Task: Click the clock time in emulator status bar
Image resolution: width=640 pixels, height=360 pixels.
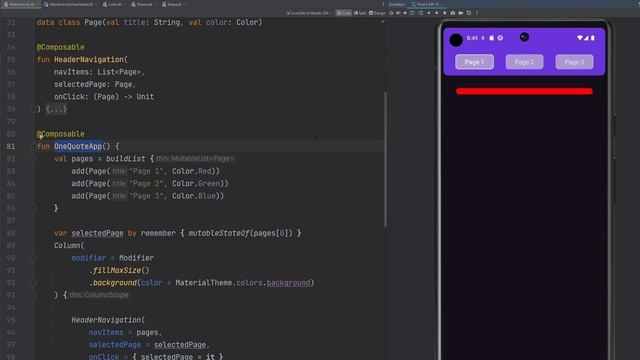Action: (x=472, y=38)
